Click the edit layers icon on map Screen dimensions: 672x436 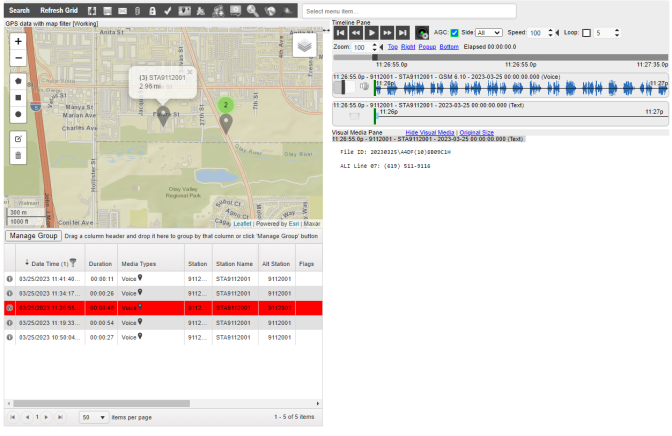click(x=18, y=139)
